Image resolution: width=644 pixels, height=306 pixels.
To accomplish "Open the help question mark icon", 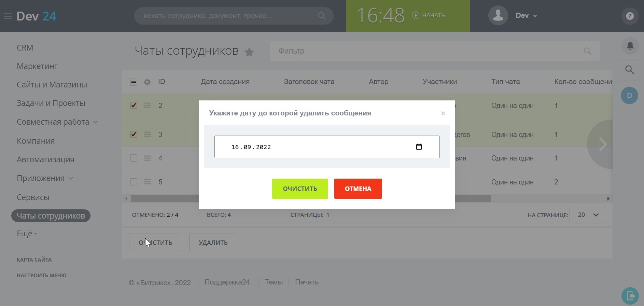I will (630, 16).
